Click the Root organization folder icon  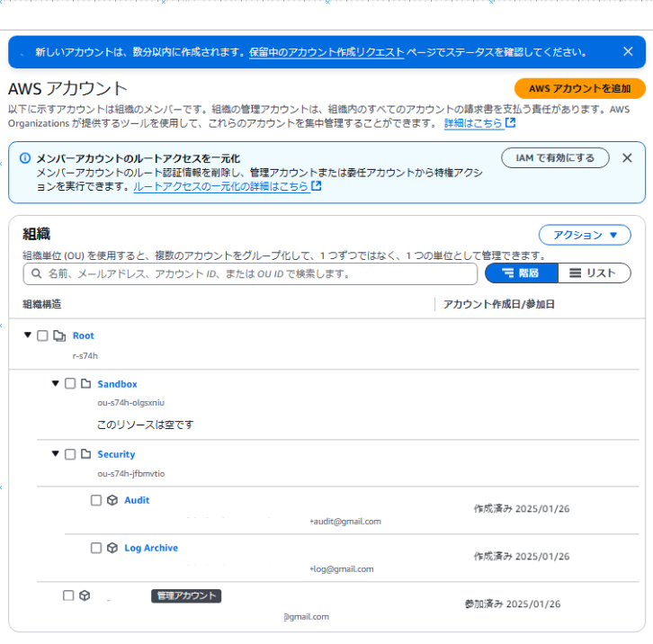(59, 335)
